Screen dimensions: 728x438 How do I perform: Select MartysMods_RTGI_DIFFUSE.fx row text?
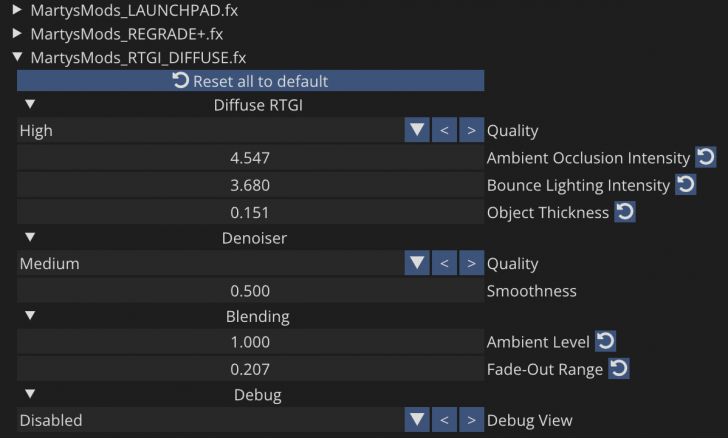pos(138,58)
